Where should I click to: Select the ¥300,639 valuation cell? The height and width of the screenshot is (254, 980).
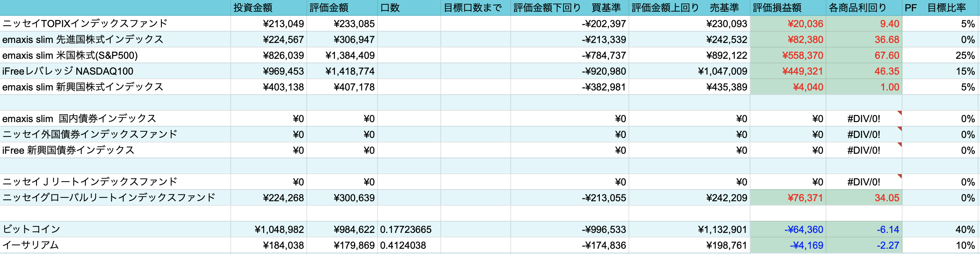pos(342,197)
